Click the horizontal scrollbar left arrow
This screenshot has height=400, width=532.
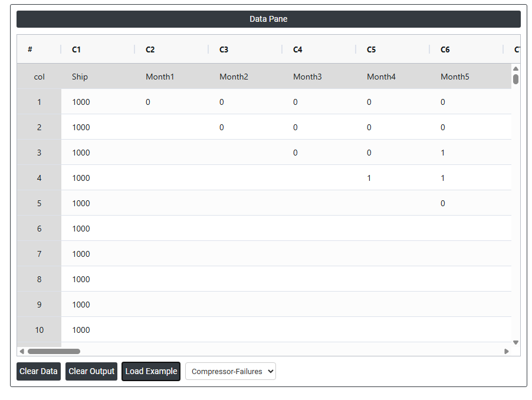point(22,352)
